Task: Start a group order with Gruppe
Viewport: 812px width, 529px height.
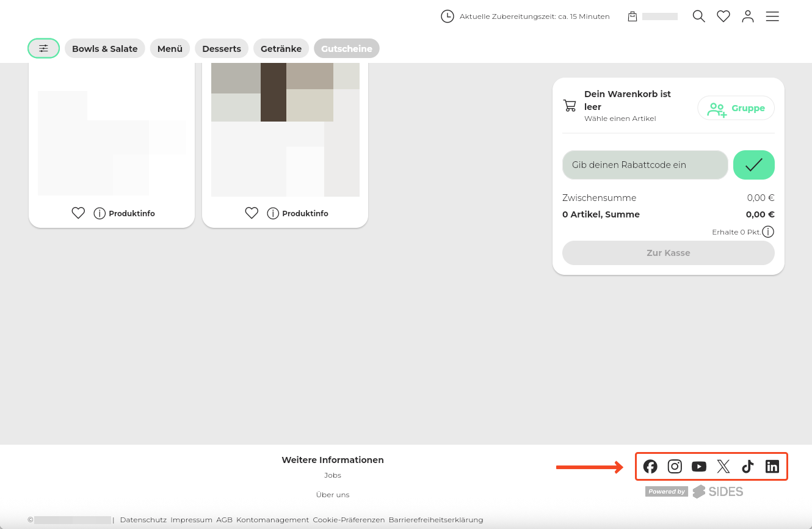Action: (x=736, y=108)
